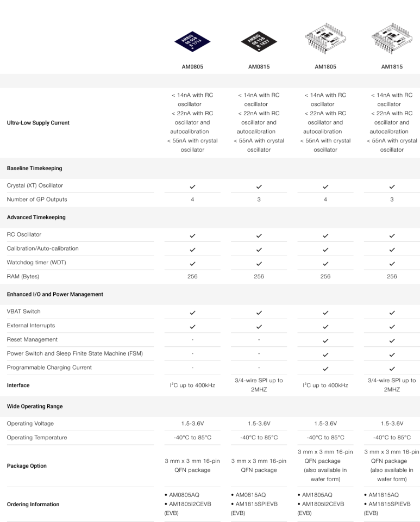Screen dimensions: 420x522
Task: Click the blank gray bar below product names
Action: click(x=210, y=80)
